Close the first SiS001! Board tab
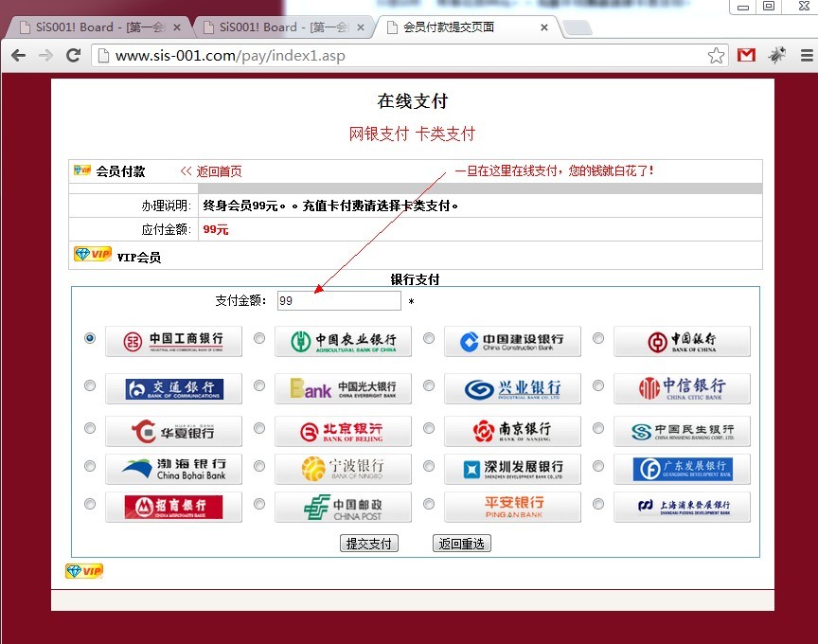This screenshot has width=818, height=644. tap(177, 27)
